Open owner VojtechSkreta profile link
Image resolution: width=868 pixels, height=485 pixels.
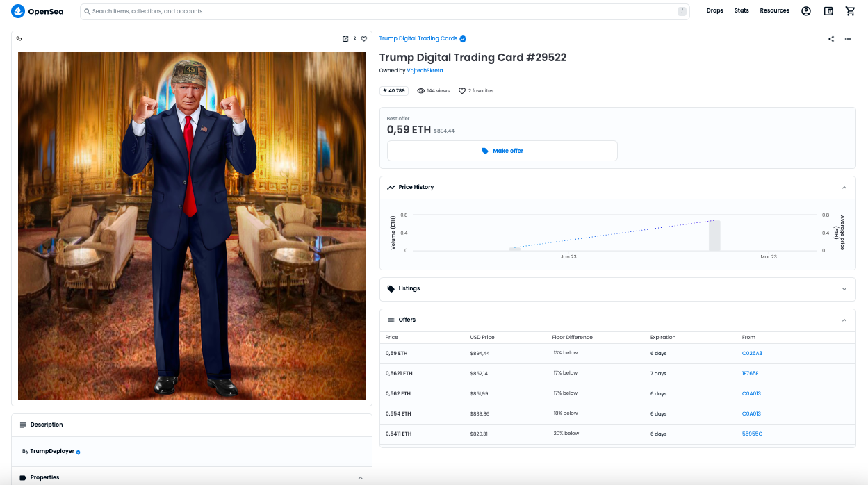click(x=425, y=71)
